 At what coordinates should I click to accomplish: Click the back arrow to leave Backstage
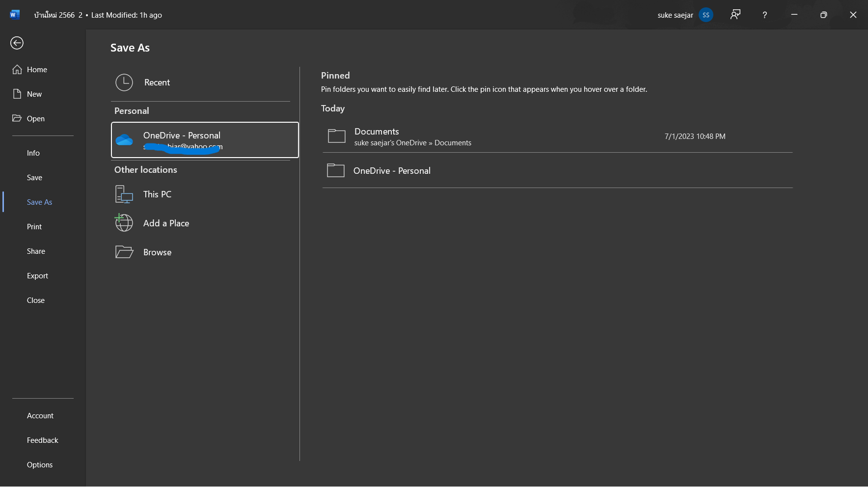(x=17, y=43)
